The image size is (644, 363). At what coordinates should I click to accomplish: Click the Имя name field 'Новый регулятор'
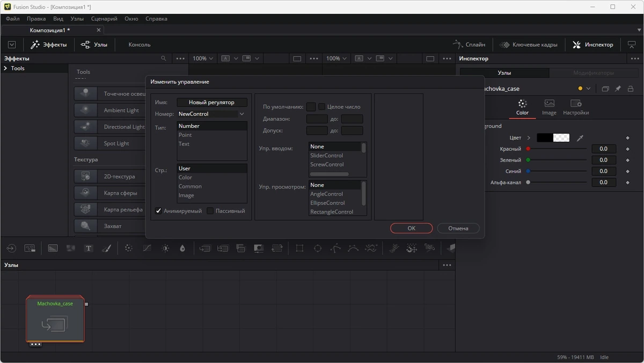[x=212, y=102]
